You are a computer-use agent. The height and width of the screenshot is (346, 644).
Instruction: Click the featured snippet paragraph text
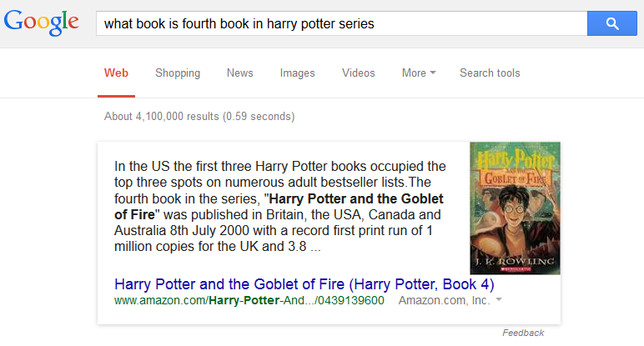point(280,207)
